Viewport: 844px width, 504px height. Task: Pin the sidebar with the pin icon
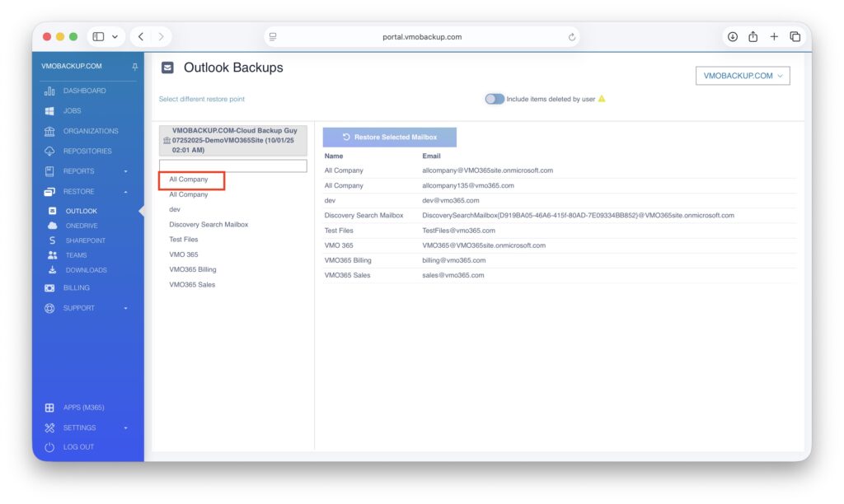(x=135, y=67)
